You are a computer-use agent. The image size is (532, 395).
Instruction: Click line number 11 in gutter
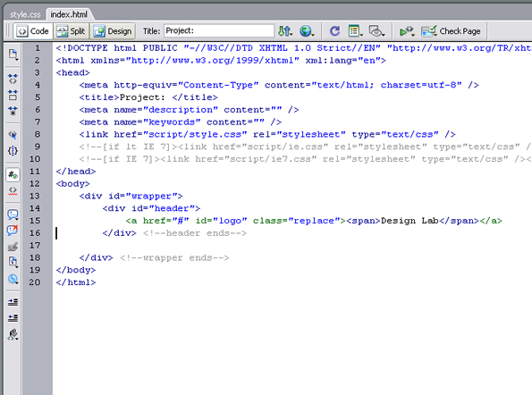(x=35, y=172)
